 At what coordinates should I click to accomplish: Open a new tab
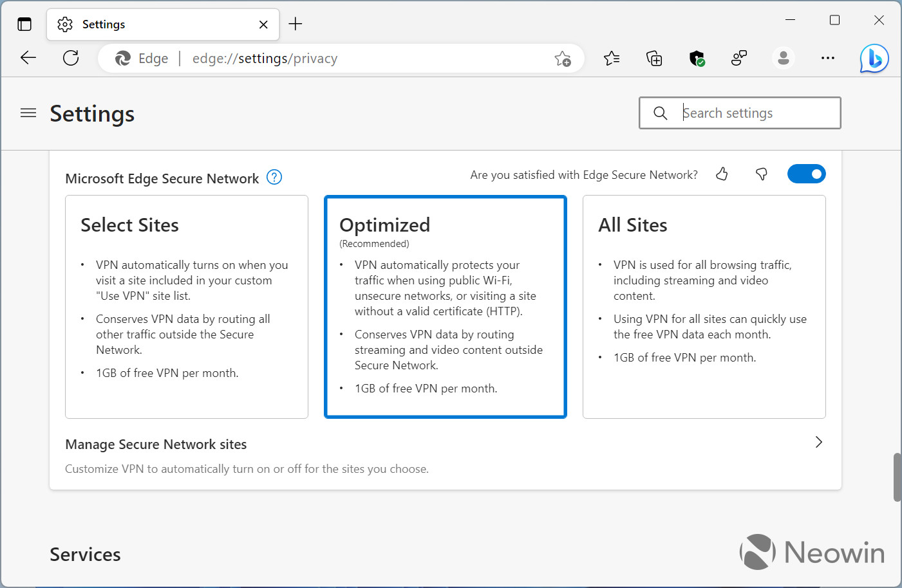[296, 24]
